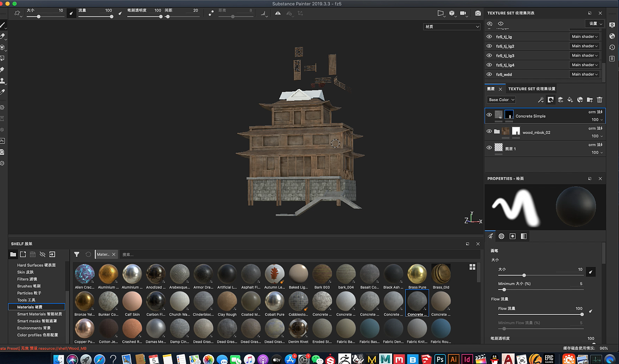Click the 大小 size slider in properties
619x364 pixels.
point(540,275)
